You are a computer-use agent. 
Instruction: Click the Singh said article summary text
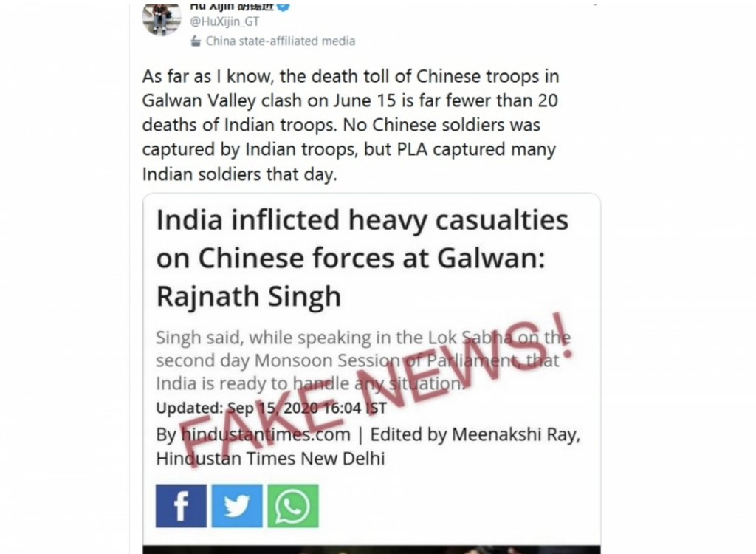coord(362,360)
